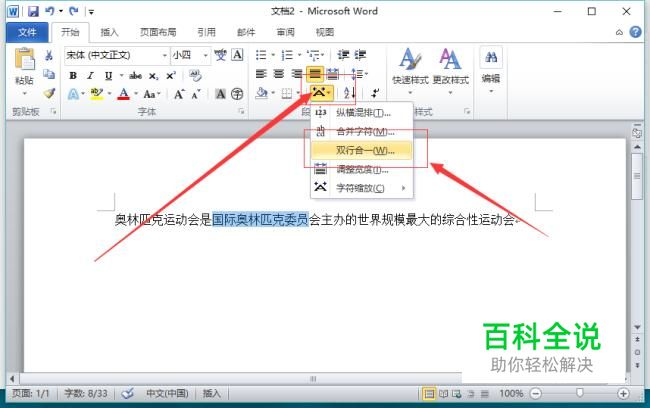Image resolution: width=650 pixels, height=408 pixels.
Task: Open the font name 宋体 dropdown
Action: click(x=165, y=55)
